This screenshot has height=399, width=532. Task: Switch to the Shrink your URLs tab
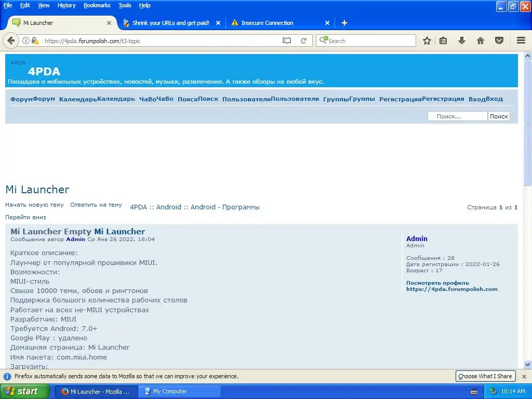(170, 23)
